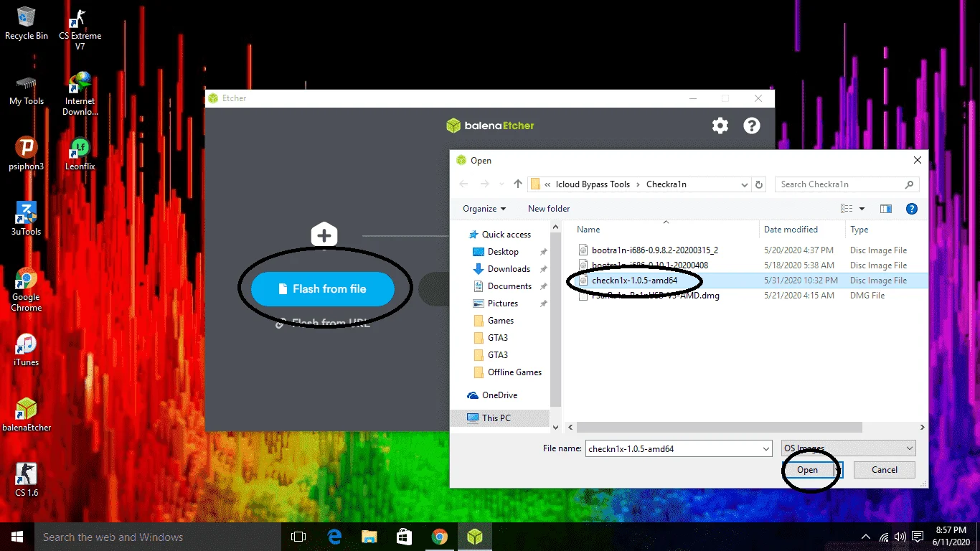Click Search the web and Windows box
Screen dimensions: 980x551
158,537
